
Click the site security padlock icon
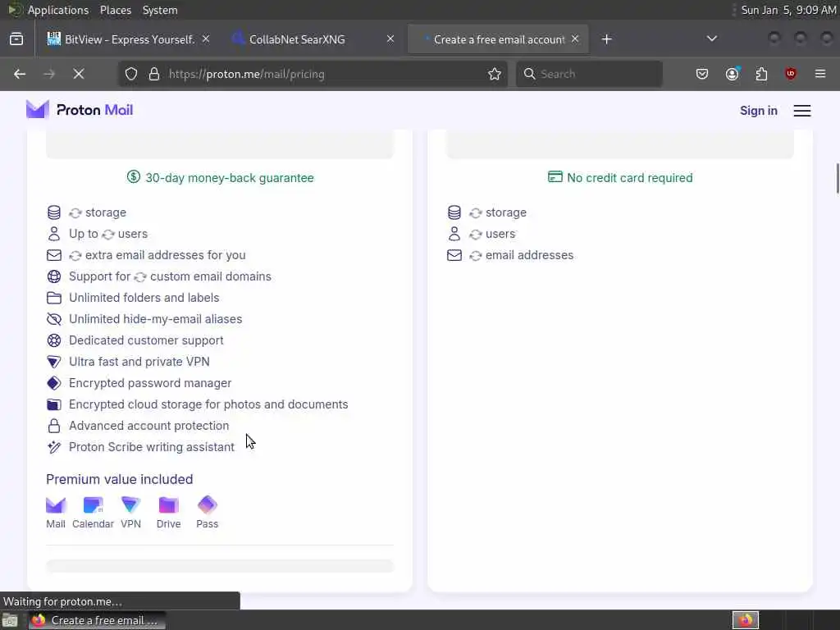tap(154, 74)
